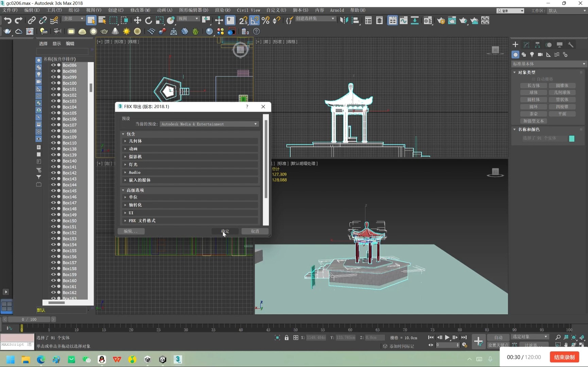The image size is (588, 367).
Task: Toggle visibility eye of Box152
Action: (x=53, y=232)
